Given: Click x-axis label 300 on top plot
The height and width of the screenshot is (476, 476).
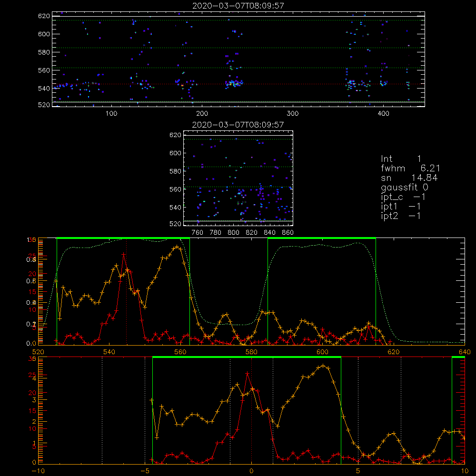Looking at the screenshot, I should 293,114.
